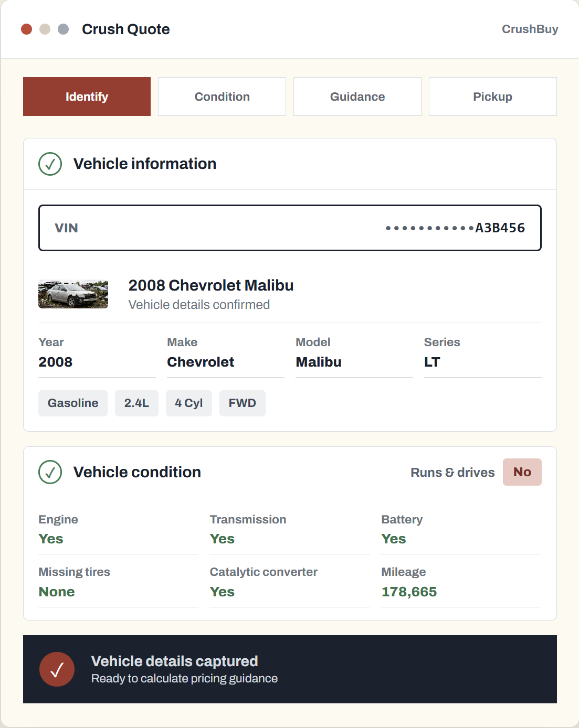Go to the Pickup tab

coord(492,97)
